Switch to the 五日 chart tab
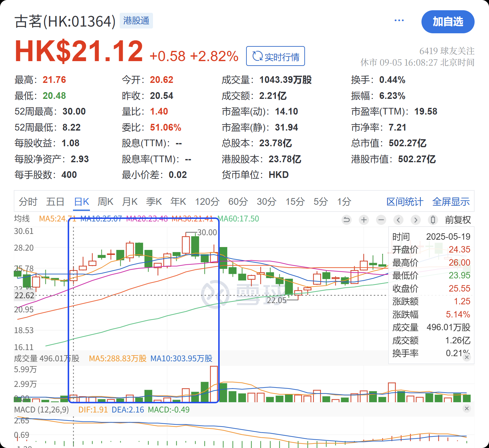This screenshot has width=489, height=448. (55, 202)
